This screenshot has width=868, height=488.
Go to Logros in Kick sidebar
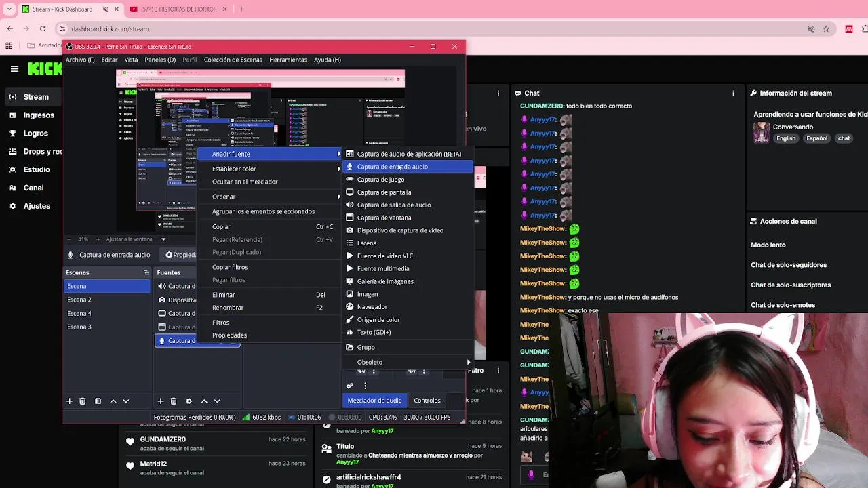pos(35,134)
